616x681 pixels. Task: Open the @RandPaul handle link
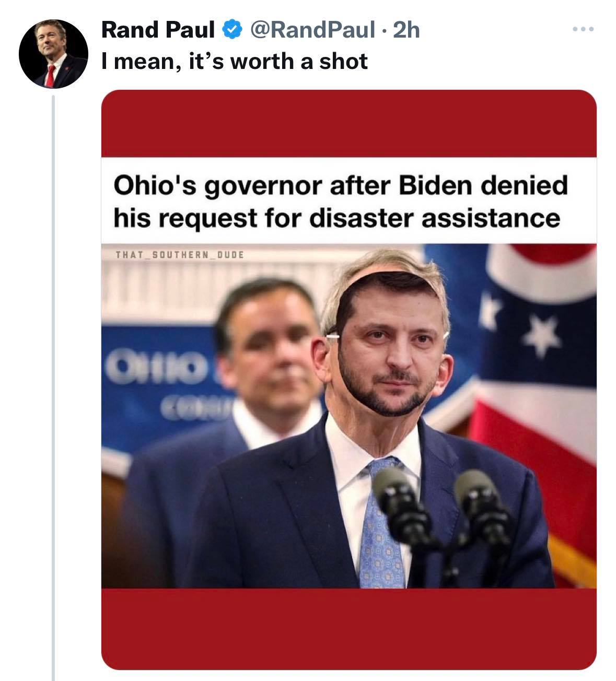click(x=311, y=30)
